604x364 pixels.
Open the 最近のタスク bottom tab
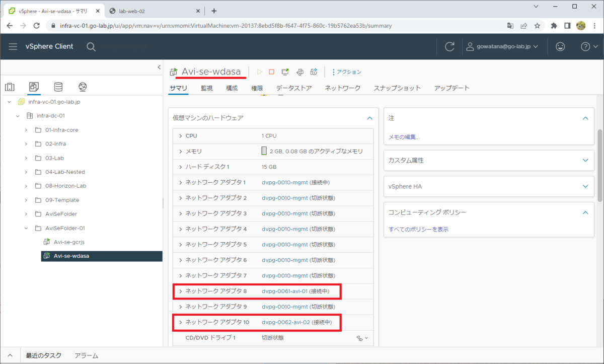tap(43, 355)
